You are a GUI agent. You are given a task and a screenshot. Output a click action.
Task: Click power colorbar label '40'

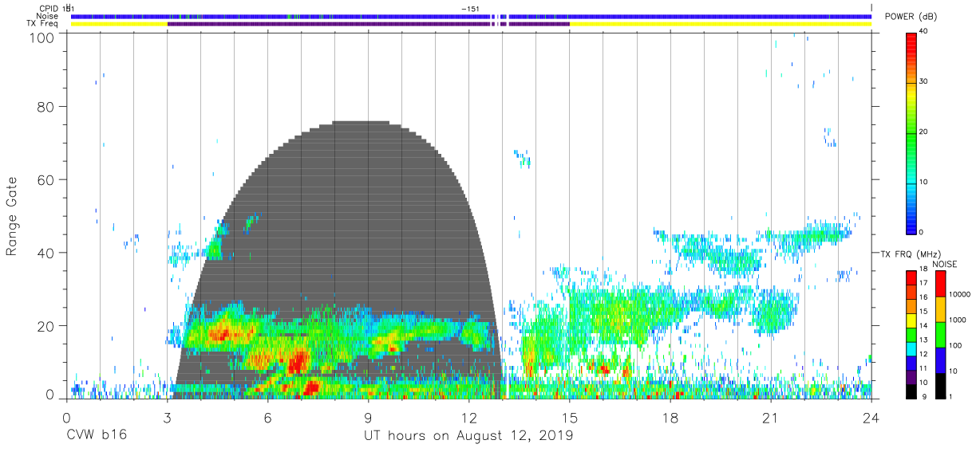tap(923, 33)
